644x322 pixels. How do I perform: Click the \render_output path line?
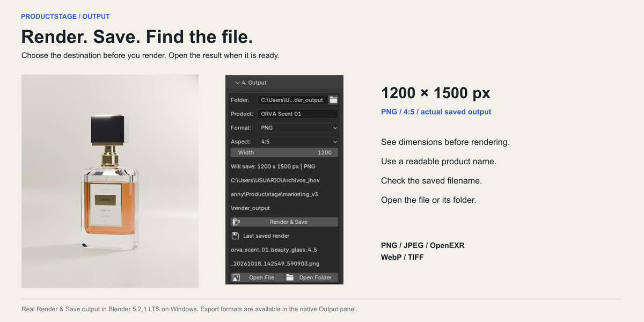click(251, 208)
